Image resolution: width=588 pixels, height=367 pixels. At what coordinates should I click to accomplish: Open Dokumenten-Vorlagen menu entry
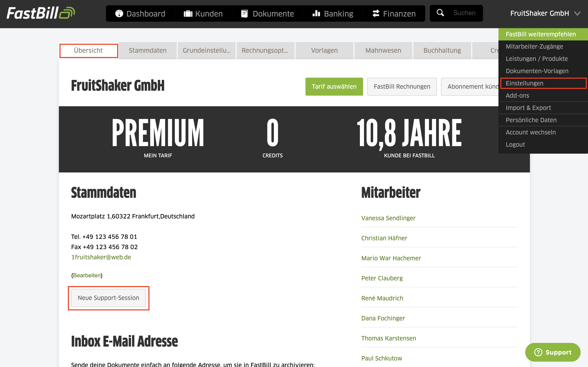pyautogui.click(x=543, y=71)
